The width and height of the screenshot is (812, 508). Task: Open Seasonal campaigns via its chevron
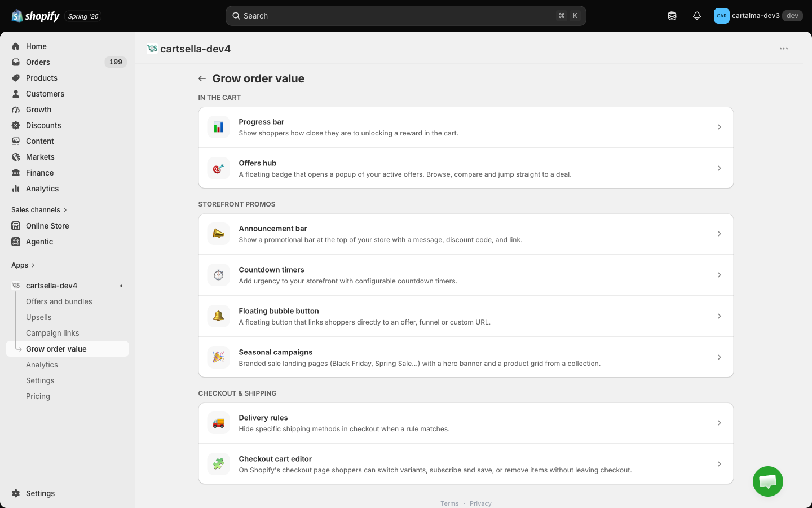click(719, 357)
